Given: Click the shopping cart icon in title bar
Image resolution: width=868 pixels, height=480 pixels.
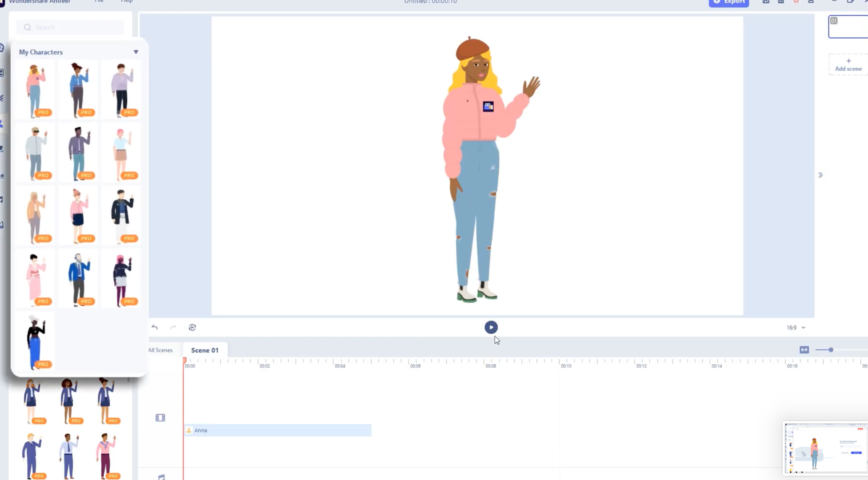Looking at the screenshot, I should 796,2.
